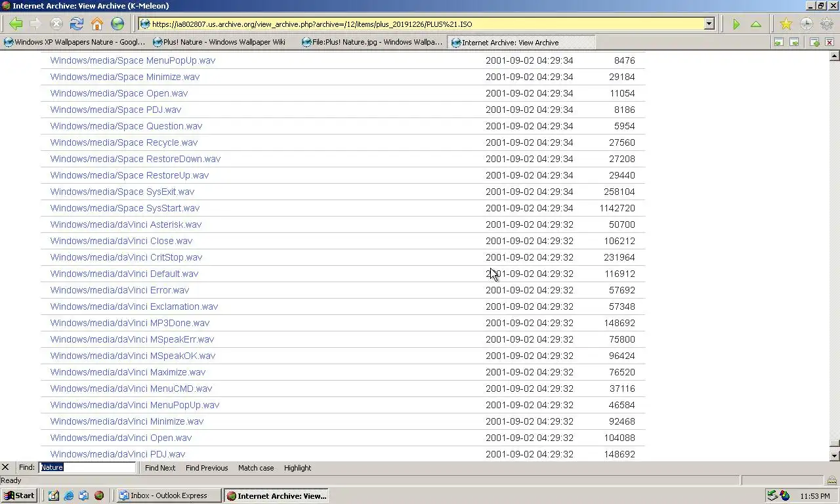840x504 pixels.
Task: Open the URL history dropdown arrow
Action: (709, 24)
